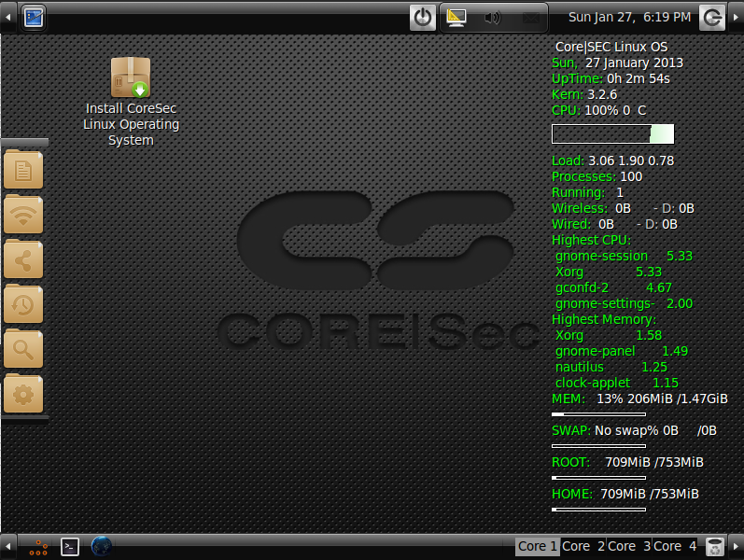Hide bottom panel using right arrow
This screenshot has width=744, height=560.
click(736, 547)
